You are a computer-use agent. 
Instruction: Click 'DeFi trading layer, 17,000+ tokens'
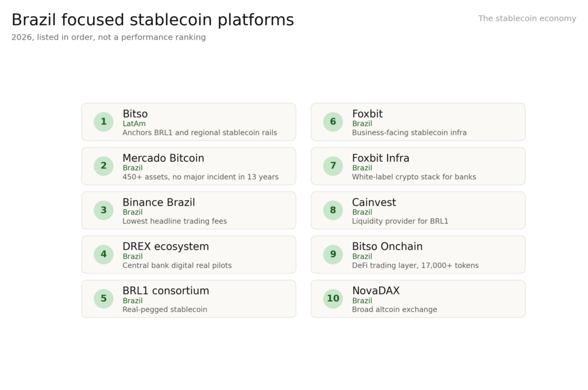[416, 265]
